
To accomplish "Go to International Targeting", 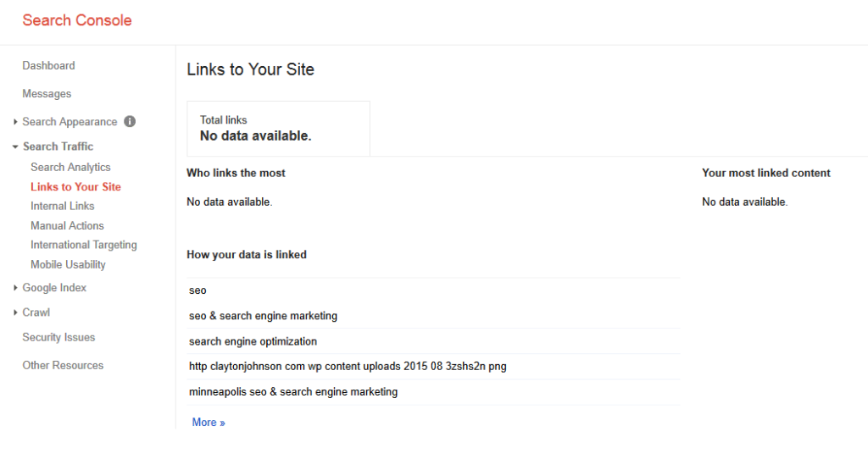I will pos(83,245).
